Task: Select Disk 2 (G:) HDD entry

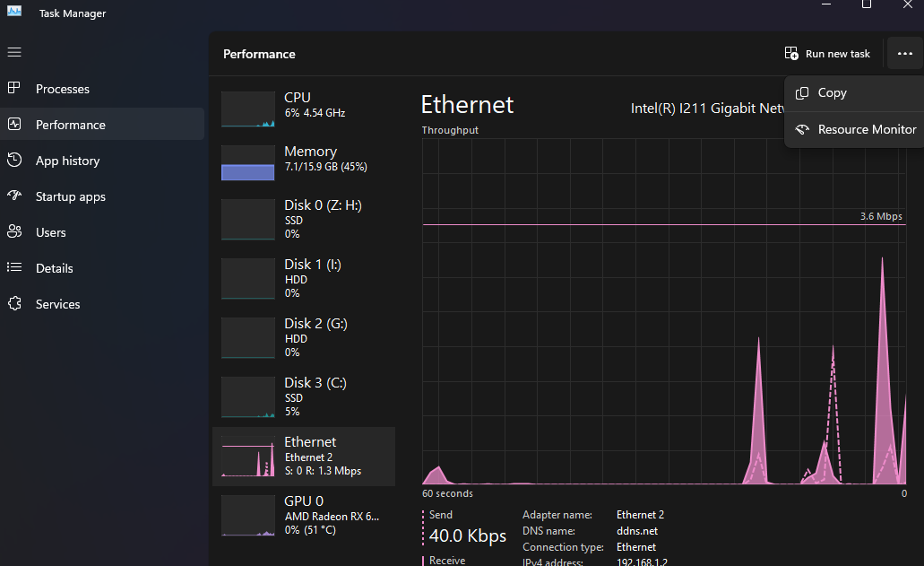Action: click(x=303, y=337)
